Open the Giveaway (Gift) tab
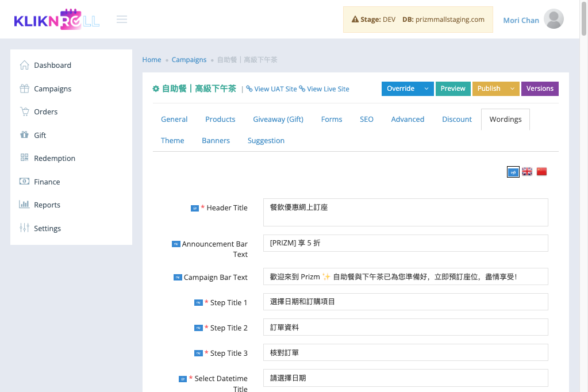 (278, 120)
